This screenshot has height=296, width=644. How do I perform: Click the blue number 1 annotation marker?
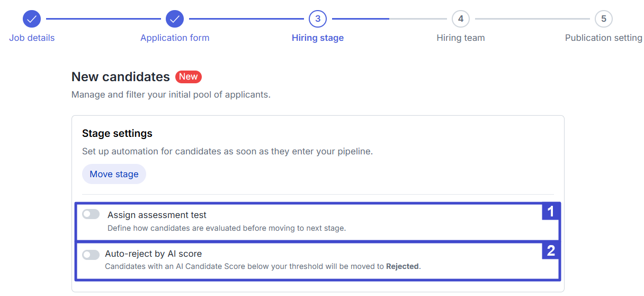pyautogui.click(x=551, y=212)
